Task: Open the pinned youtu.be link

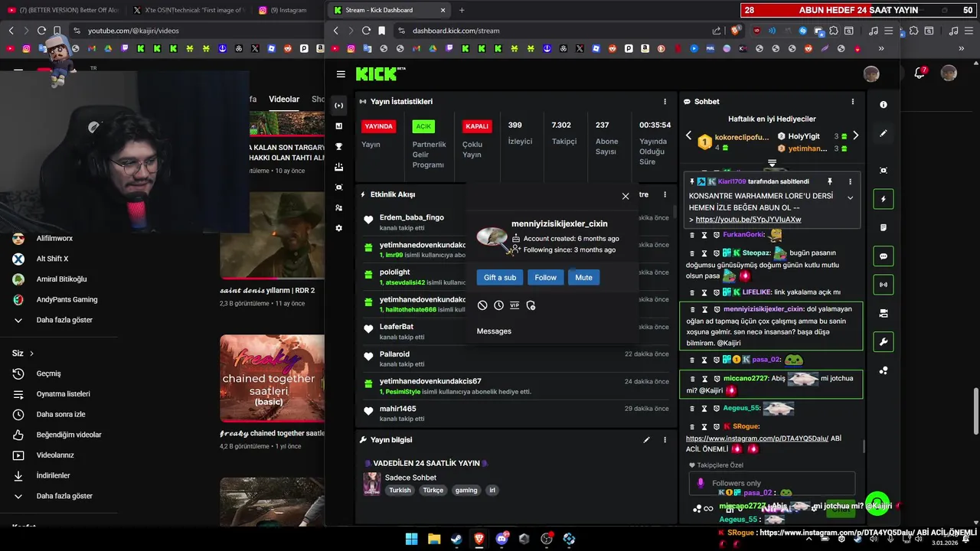Action: point(749,220)
